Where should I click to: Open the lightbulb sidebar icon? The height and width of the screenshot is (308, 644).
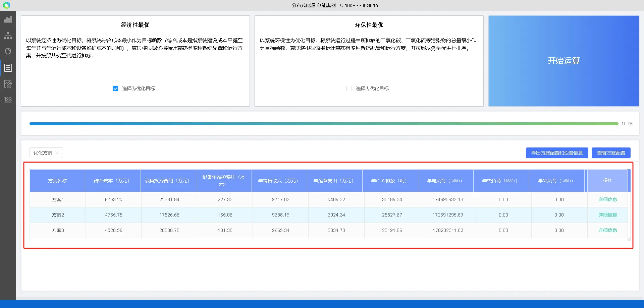(8, 52)
